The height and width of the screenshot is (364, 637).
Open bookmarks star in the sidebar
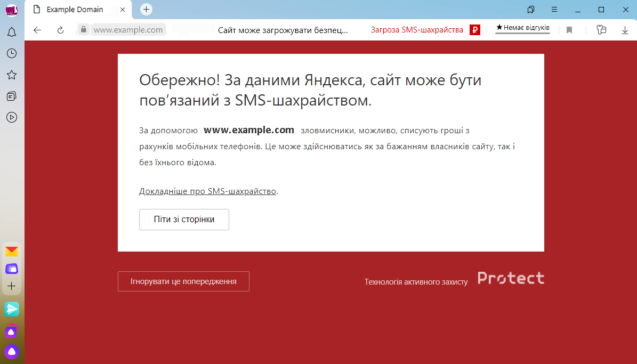tap(12, 75)
